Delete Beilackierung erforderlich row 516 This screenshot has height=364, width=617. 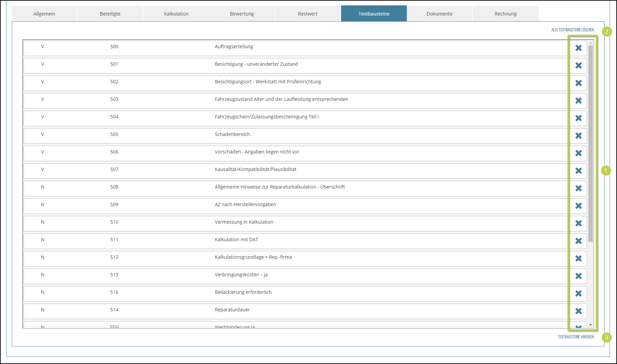(x=578, y=293)
